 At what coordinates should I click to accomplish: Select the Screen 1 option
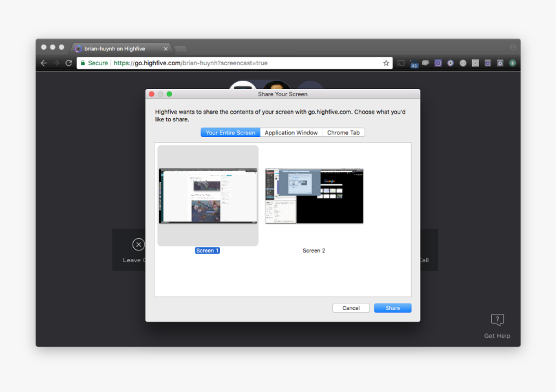pyautogui.click(x=207, y=250)
